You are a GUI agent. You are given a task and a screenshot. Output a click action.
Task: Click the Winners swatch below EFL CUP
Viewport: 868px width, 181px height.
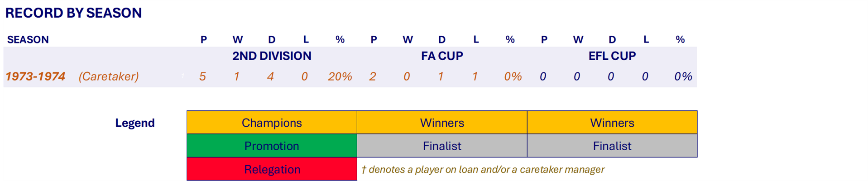(612, 123)
